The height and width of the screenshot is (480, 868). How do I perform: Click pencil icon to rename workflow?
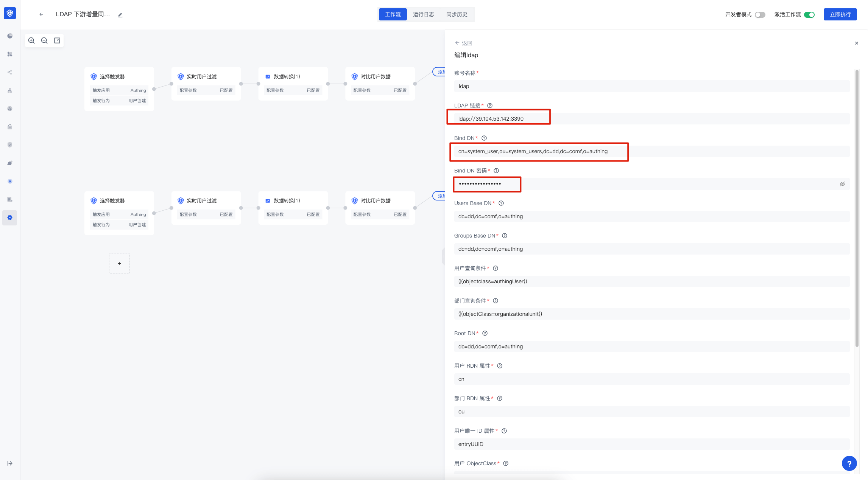(120, 15)
